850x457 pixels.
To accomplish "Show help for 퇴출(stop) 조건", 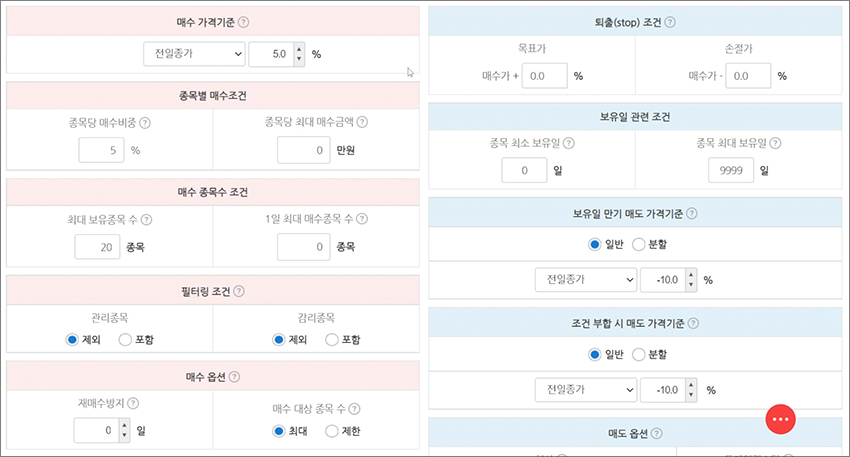I will tap(670, 22).
